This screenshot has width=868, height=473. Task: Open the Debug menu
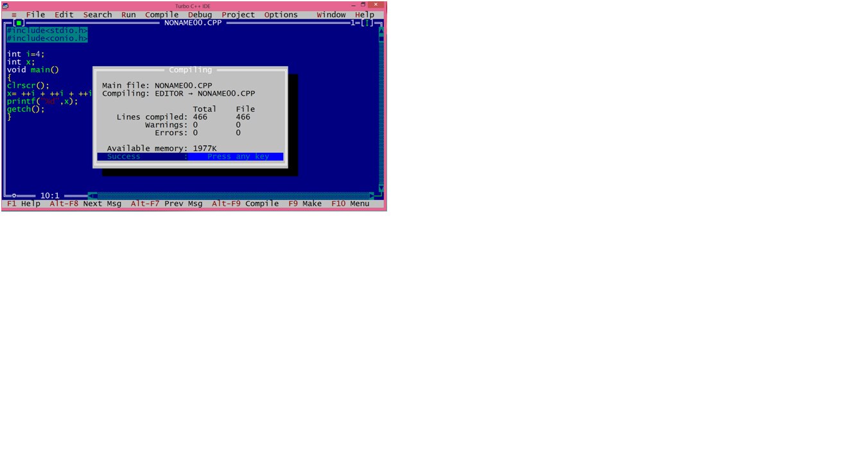(x=200, y=15)
